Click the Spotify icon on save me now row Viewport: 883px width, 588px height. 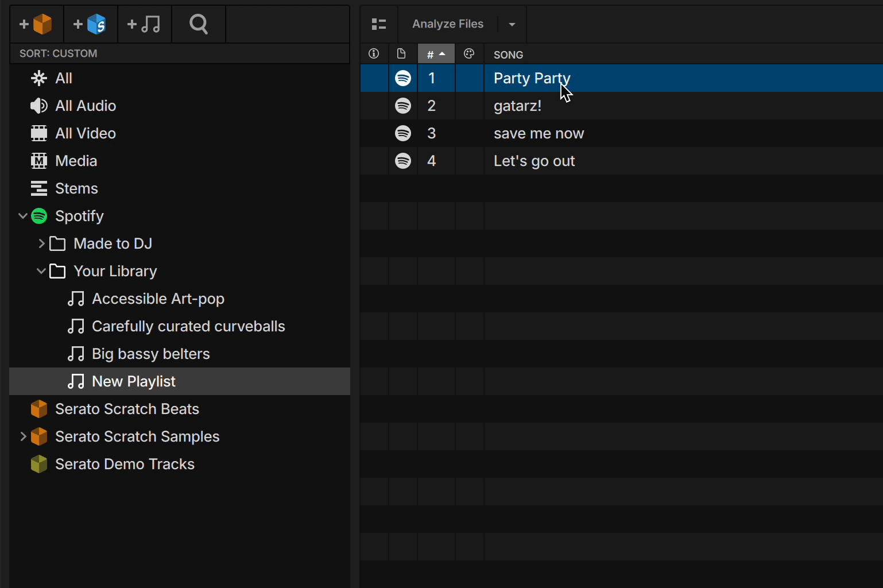(403, 133)
